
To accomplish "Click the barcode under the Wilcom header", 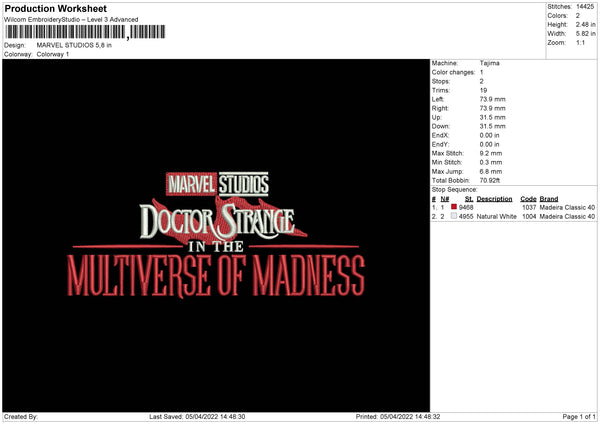I will point(81,32).
